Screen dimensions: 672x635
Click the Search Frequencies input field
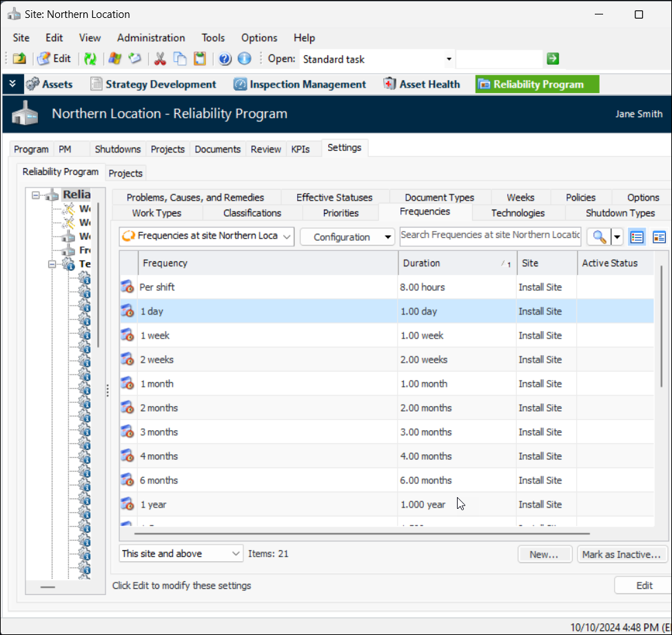point(490,235)
